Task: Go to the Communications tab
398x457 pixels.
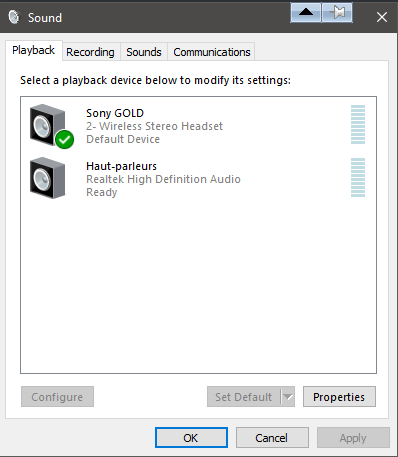Action: point(212,52)
